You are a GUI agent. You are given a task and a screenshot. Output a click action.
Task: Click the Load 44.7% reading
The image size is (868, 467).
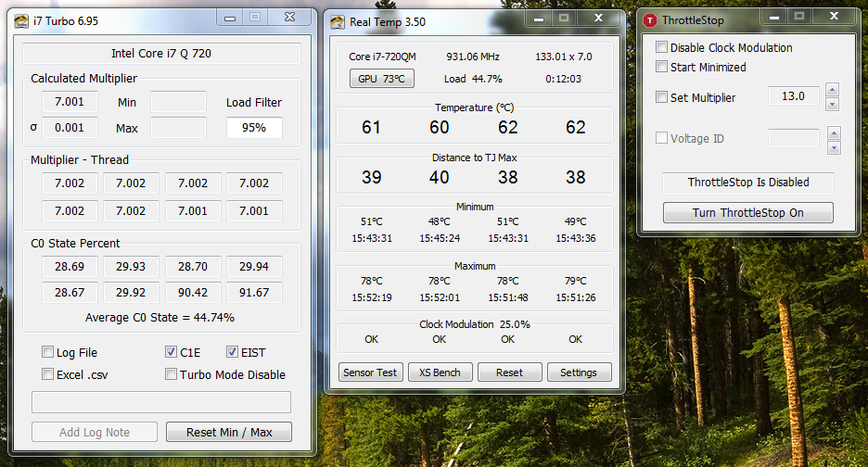point(473,79)
